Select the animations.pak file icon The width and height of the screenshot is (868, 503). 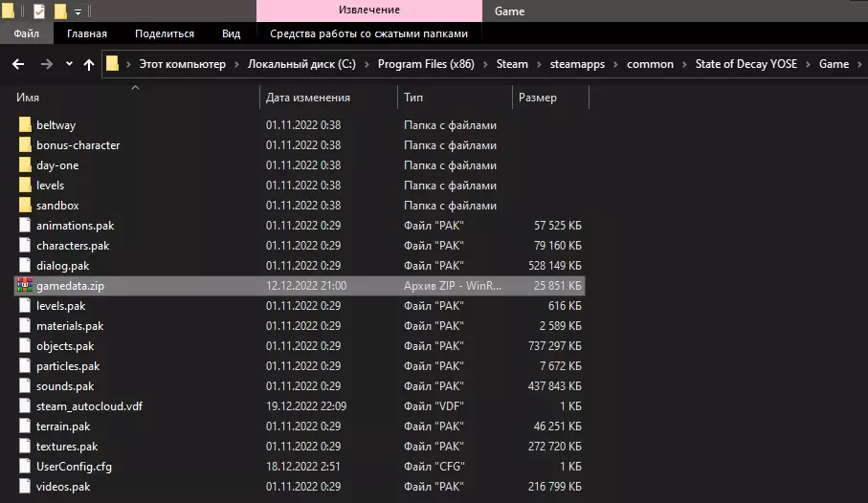[25, 226]
